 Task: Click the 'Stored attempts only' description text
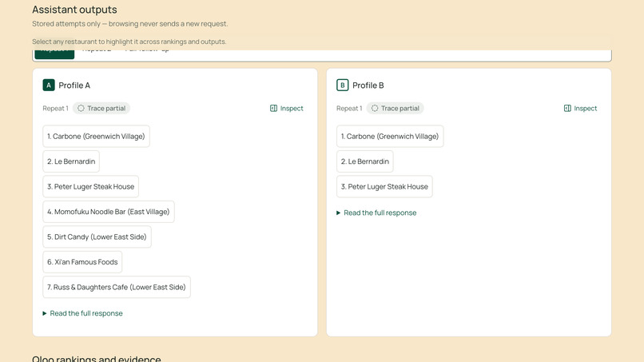129,24
